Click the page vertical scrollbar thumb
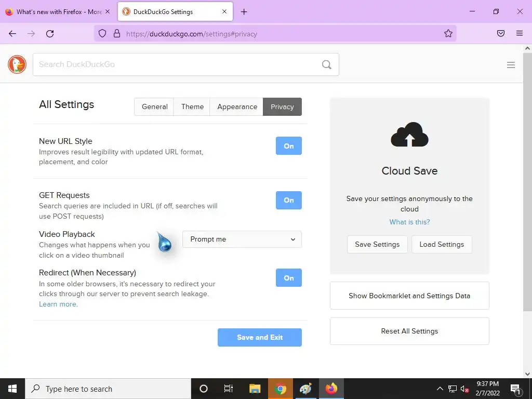The image size is (532, 399). (527, 181)
